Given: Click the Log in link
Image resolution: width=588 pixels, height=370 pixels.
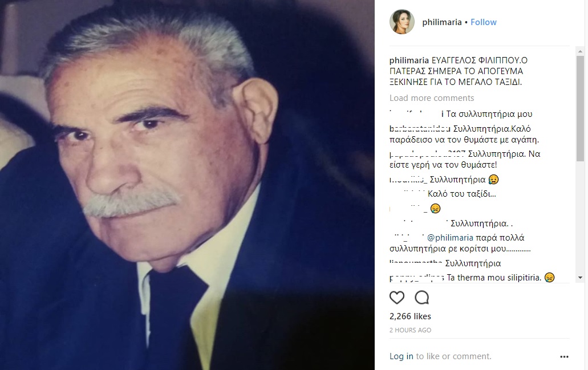Looking at the screenshot, I should coord(402,356).
